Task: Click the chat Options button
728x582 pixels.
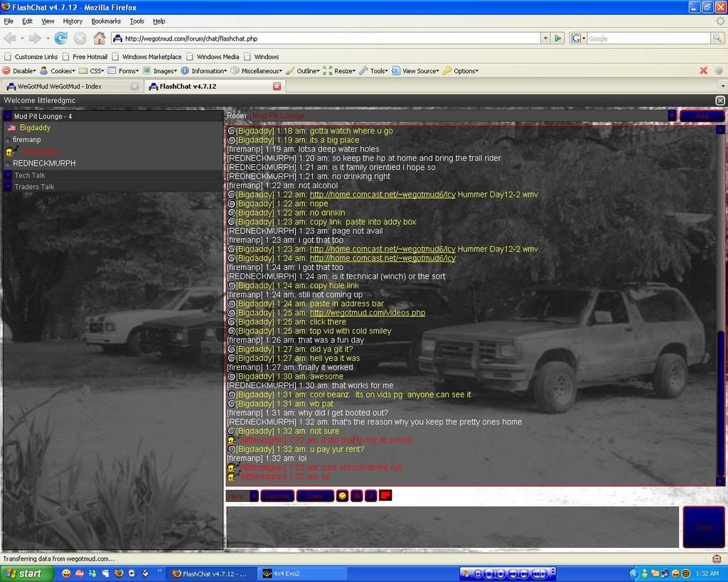Action: pyautogui.click(x=277, y=496)
